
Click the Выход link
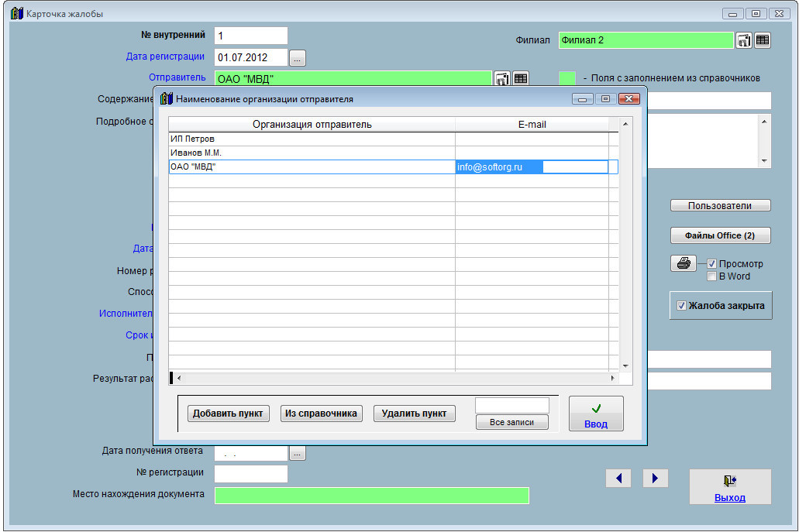coord(730,498)
